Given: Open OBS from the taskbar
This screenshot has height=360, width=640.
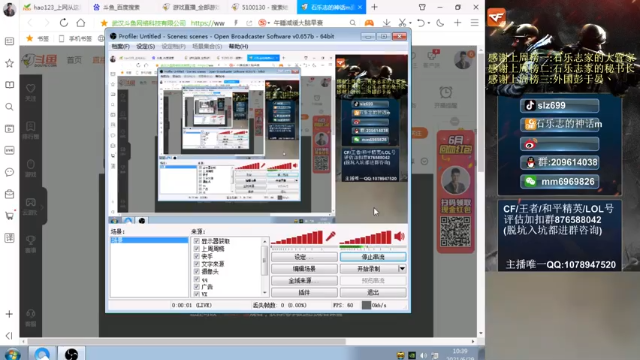Looking at the screenshot, I should 71,353.
